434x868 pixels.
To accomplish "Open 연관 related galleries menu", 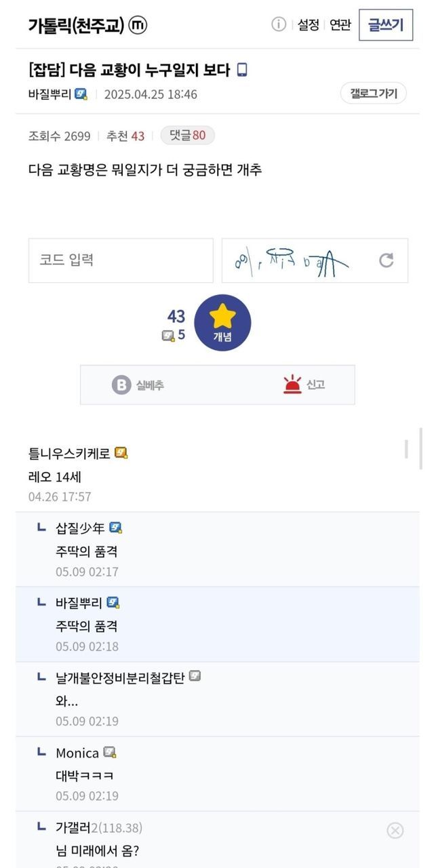I will (340, 25).
